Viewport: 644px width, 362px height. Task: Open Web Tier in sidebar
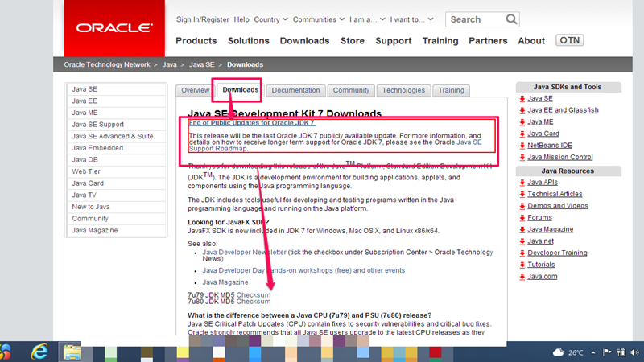(117, 171)
